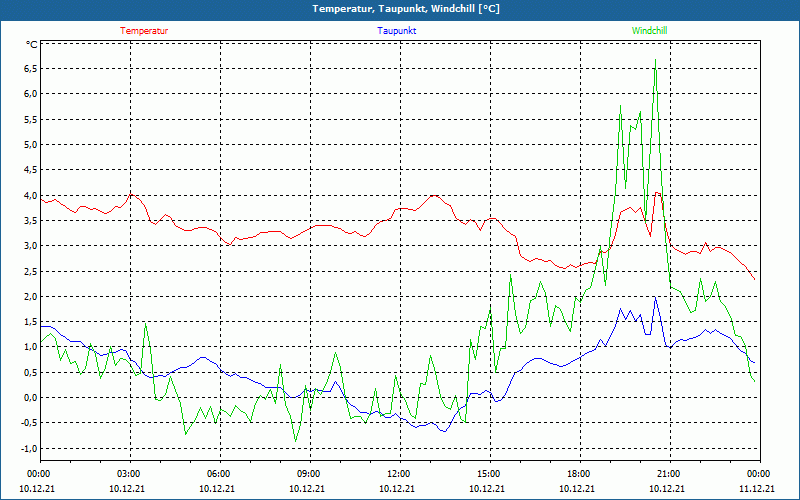This screenshot has width=800, height=500.
Task: Click the '6,0' y-axis value
Action: [x=31, y=94]
